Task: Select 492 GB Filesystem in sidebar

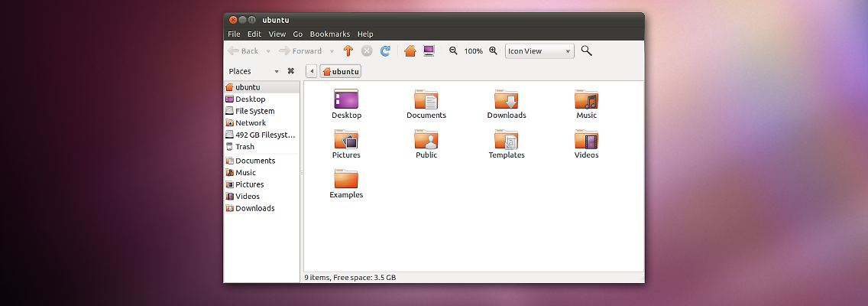Action: (262, 135)
